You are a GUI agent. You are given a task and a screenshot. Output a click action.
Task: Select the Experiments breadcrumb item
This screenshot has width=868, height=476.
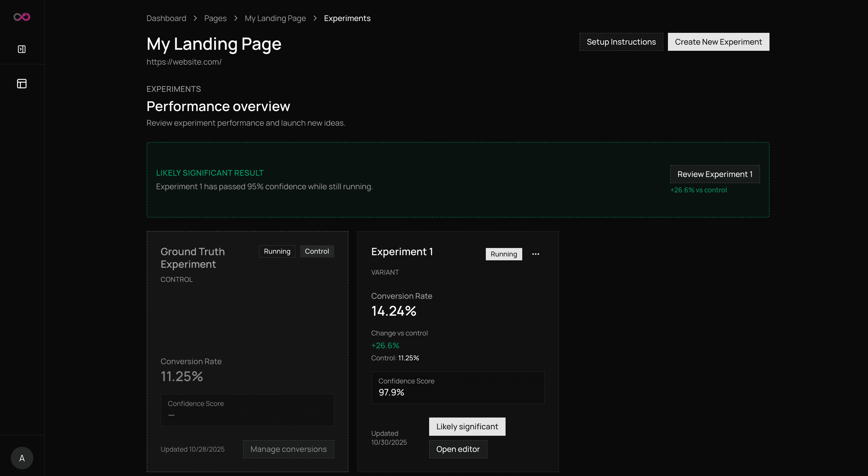tap(347, 18)
